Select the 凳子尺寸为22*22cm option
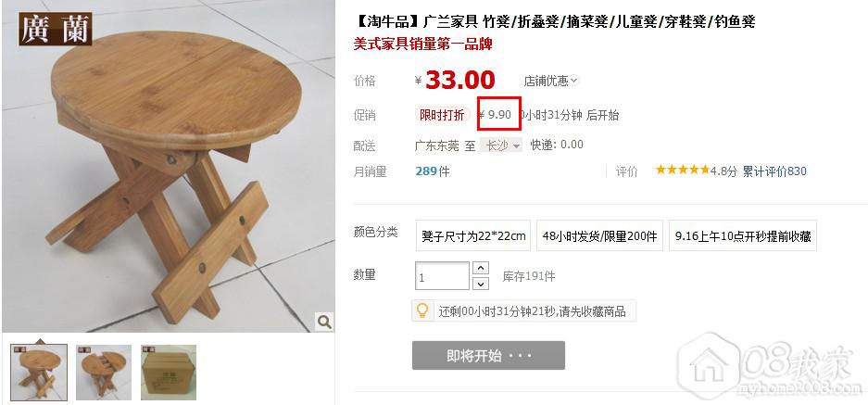This screenshot has width=868, height=405. (473, 235)
